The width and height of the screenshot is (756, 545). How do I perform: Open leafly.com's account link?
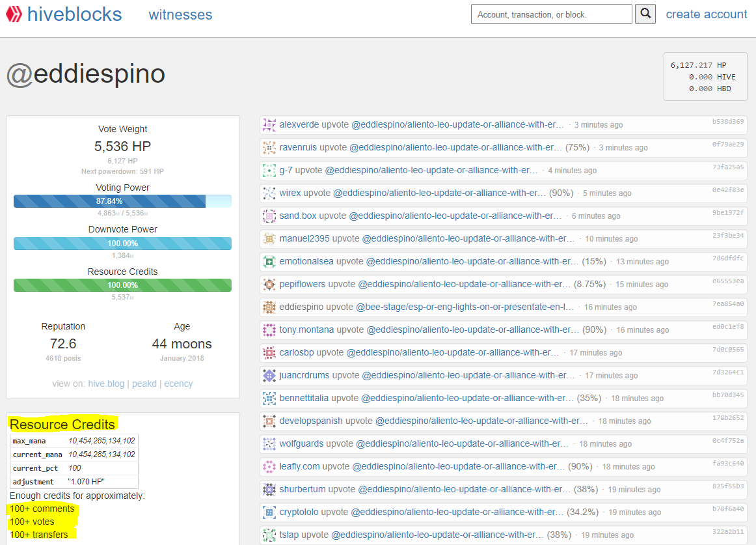[x=299, y=466]
